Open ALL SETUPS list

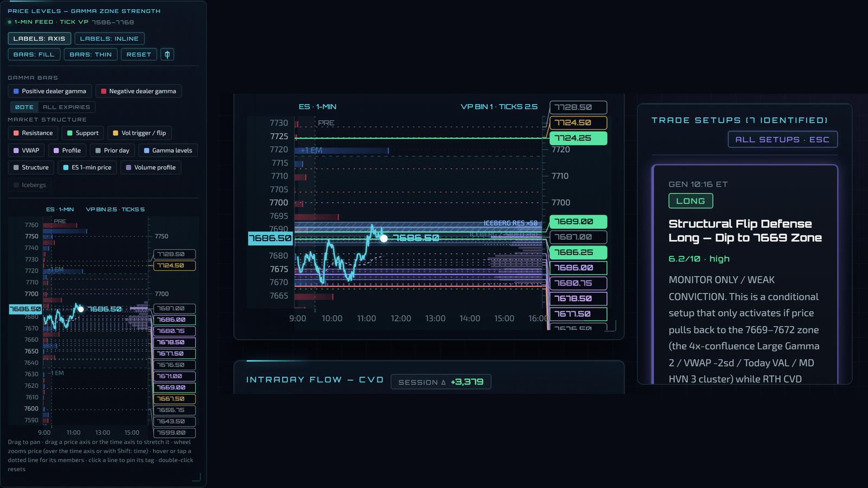(x=782, y=139)
